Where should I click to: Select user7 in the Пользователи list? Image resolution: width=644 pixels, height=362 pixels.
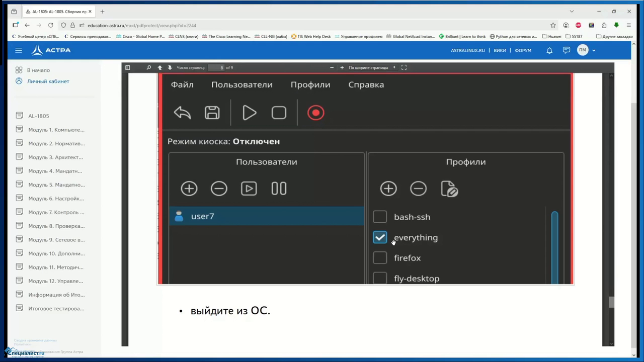(x=267, y=216)
